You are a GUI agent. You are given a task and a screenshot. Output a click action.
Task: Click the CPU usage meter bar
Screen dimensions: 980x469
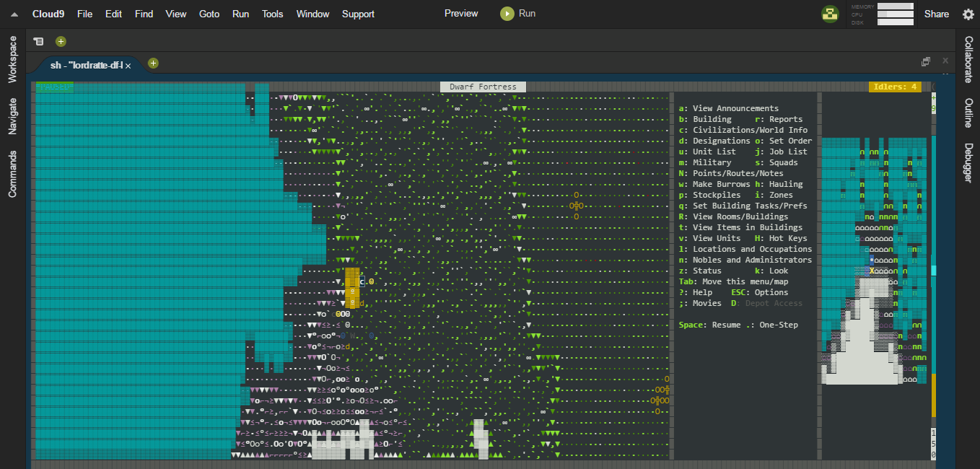(x=895, y=13)
